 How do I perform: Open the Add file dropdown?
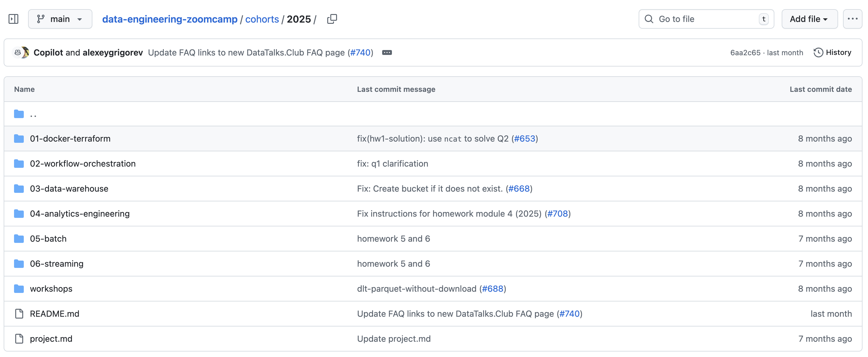(x=809, y=19)
